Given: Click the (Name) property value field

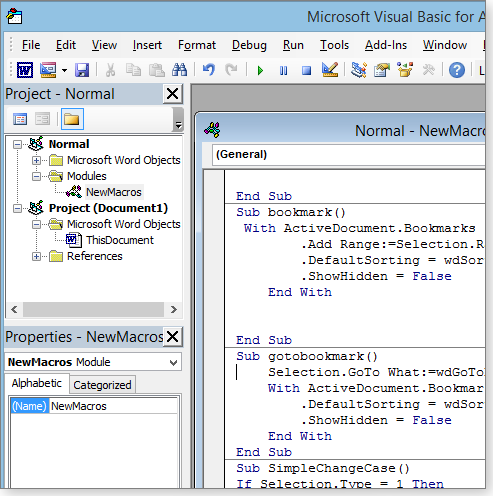Looking at the screenshot, I should [113, 406].
